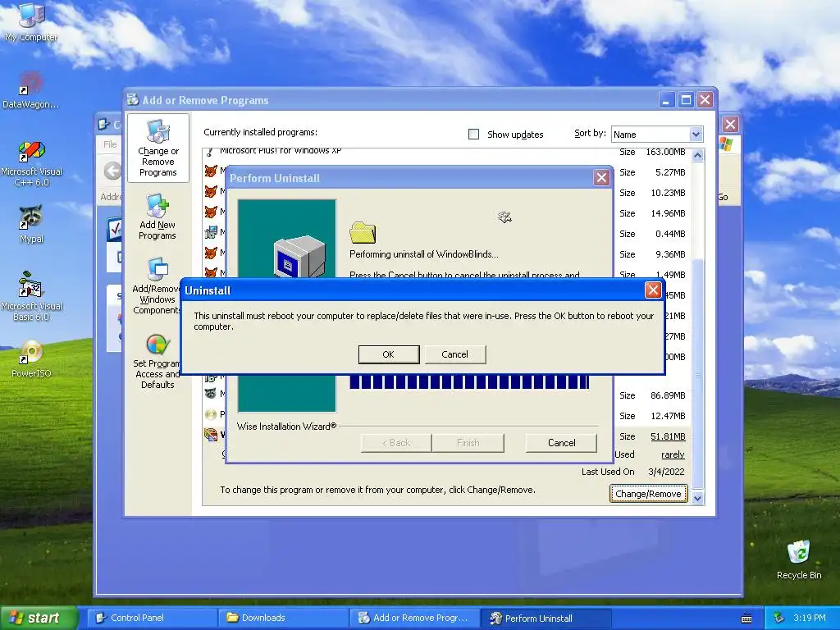Cancel the Perform Uninstall wizard
The image size is (840, 630).
[x=561, y=442]
